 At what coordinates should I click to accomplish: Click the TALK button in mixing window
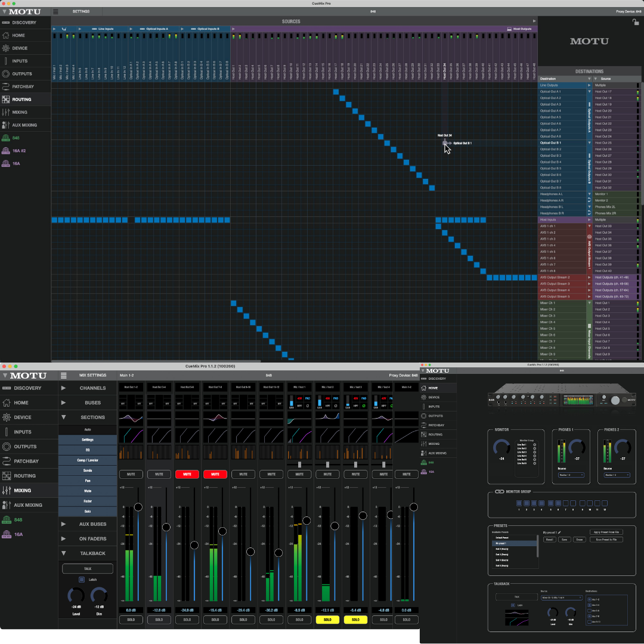(x=88, y=569)
